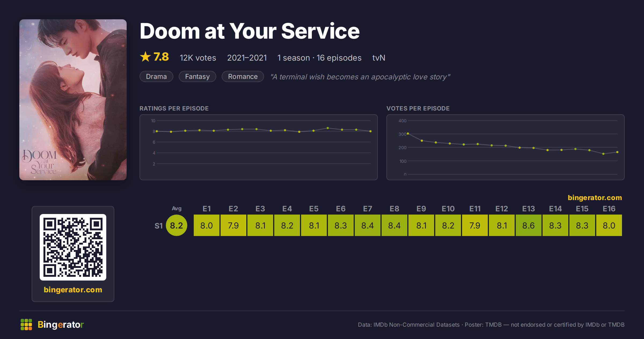This screenshot has height=339, width=644.
Task: Open bingerator.com link under QR code
Action: [73, 290]
